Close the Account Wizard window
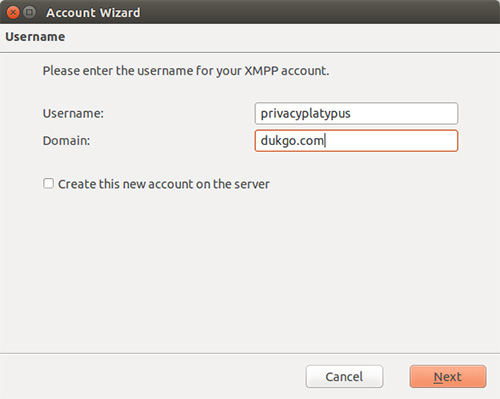Image resolution: width=500 pixels, height=399 pixels. 13,13
